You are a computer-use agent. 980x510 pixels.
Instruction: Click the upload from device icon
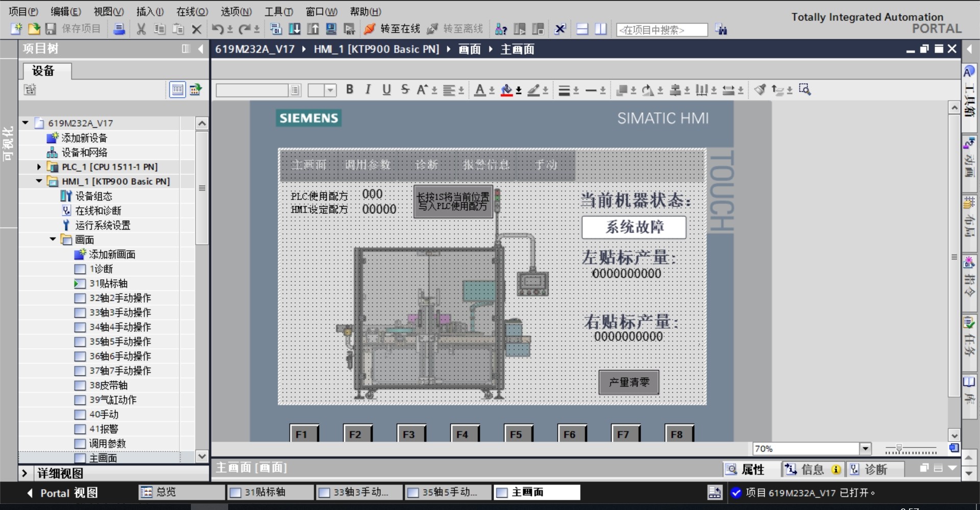click(x=313, y=29)
